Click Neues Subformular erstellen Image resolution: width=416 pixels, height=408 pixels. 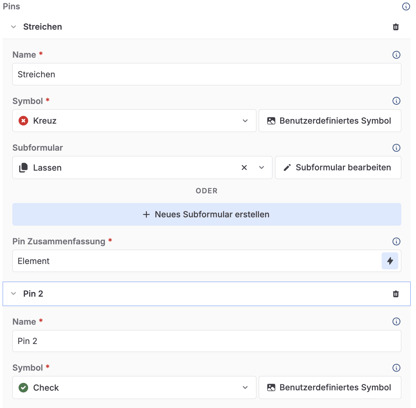click(207, 214)
